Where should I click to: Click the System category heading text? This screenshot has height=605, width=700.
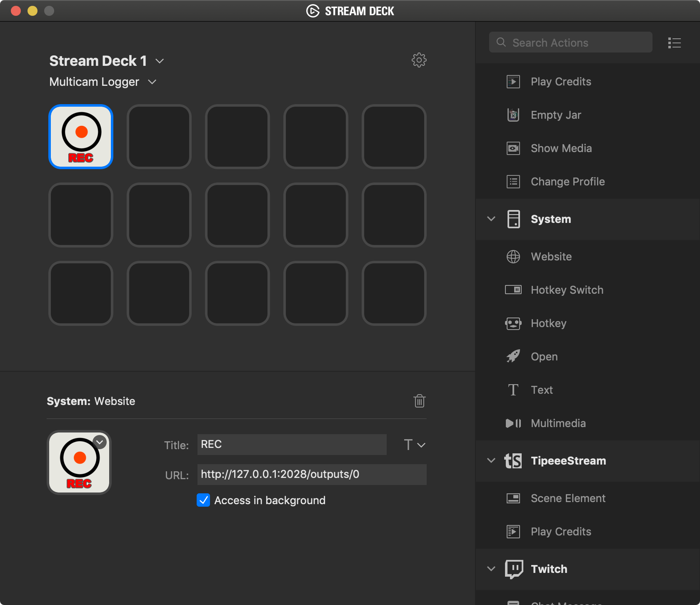[x=551, y=219]
